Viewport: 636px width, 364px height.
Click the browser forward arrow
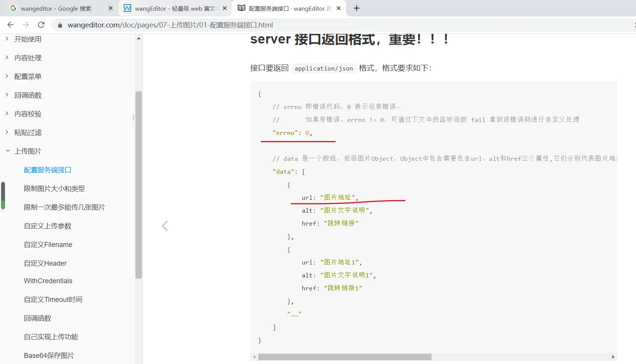pyautogui.click(x=26, y=25)
